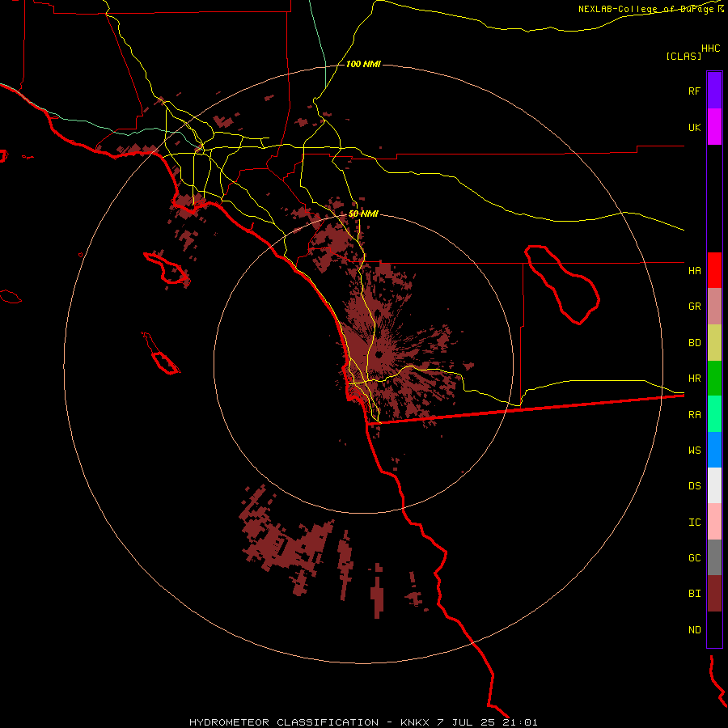The height and width of the screenshot is (728, 728).
Task: Click the magenta UK color swatch
Action: [x=714, y=126]
